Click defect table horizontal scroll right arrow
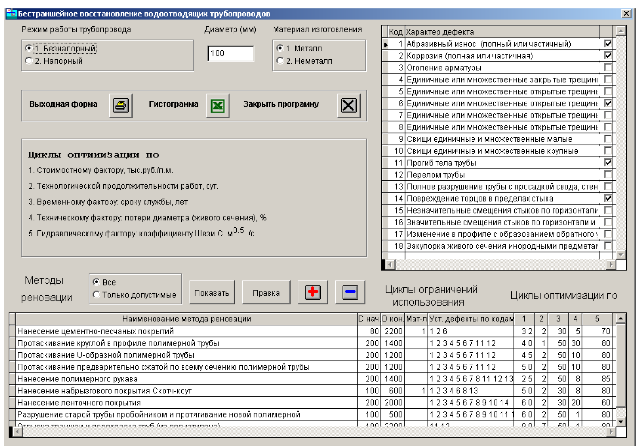The width and height of the screenshot is (640, 448). (611, 265)
